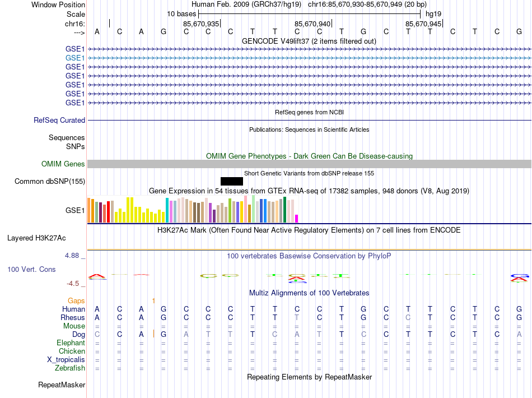Image resolution: width=532 pixels, height=398 pixels.
Task: Select the Human species label
Action: click(x=73, y=309)
